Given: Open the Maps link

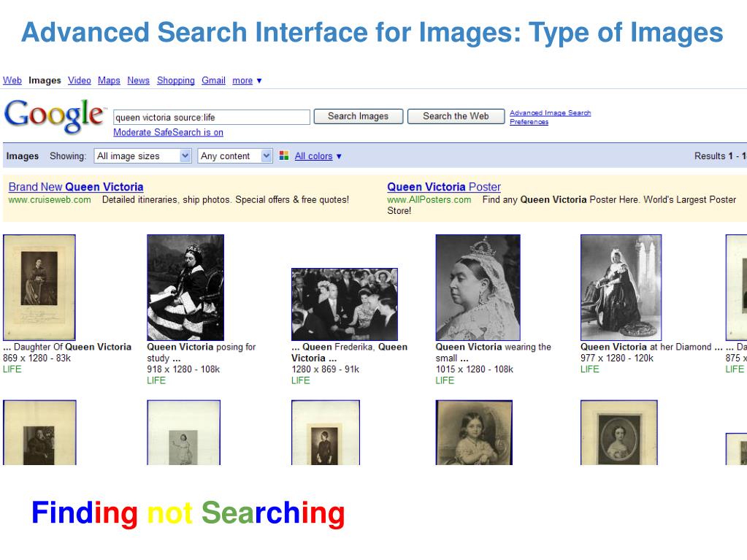Looking at the screenshot, I should (109, 80).
